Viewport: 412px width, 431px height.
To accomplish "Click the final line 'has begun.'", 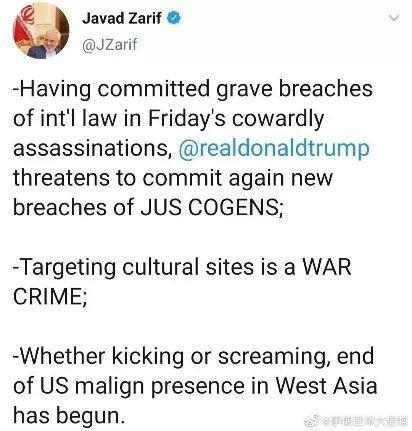I will click(x=69, y=415).
